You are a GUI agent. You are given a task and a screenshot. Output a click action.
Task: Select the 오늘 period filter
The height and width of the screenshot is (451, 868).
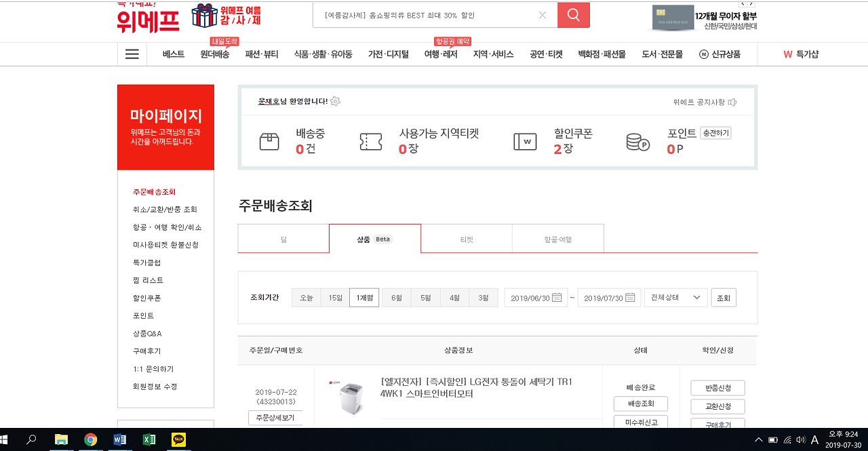tap(306, 297)
